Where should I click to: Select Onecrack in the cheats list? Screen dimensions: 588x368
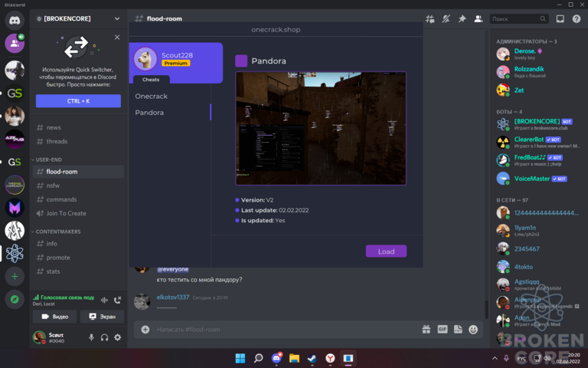151,96
